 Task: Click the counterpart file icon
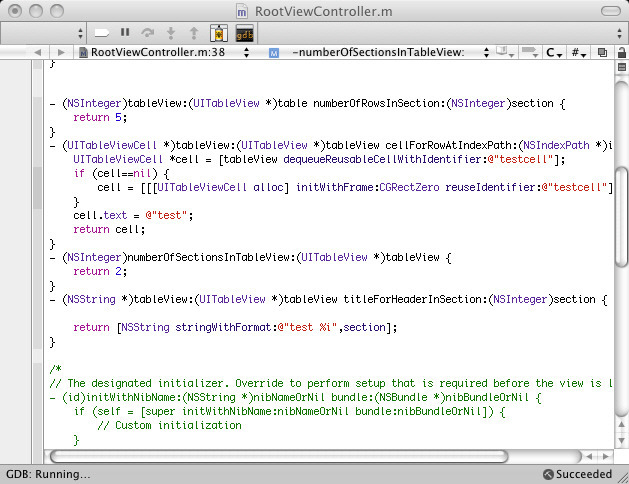coord(602,52)
